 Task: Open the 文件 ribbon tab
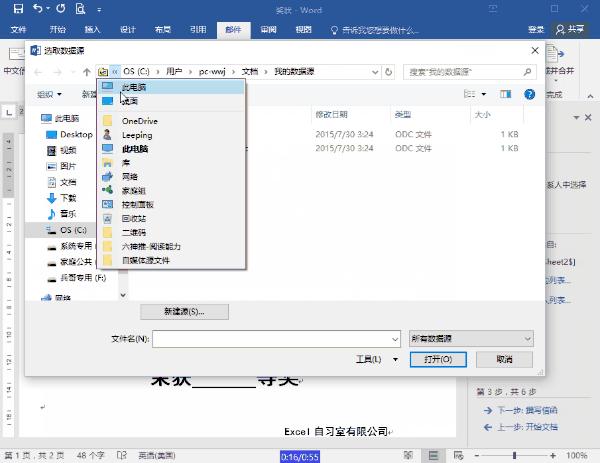point(18,29)
